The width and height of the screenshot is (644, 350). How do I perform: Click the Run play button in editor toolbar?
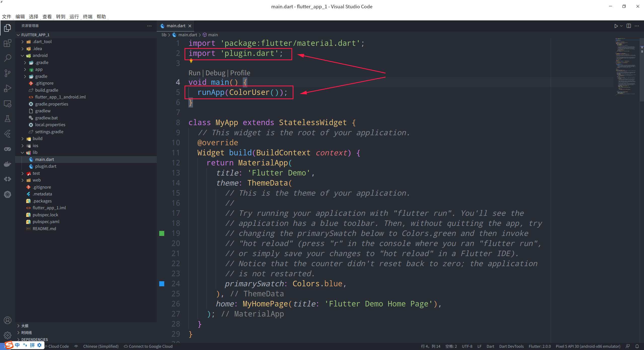tap(616, 26)
